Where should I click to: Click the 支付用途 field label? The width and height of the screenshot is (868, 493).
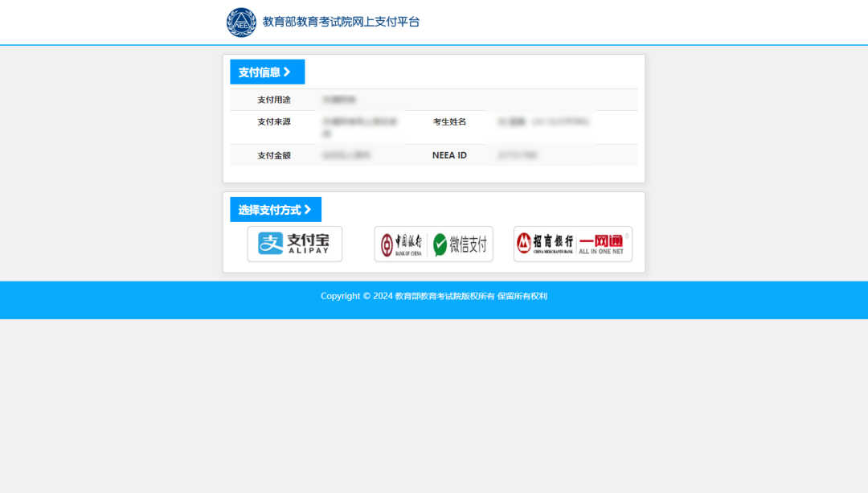274,100
